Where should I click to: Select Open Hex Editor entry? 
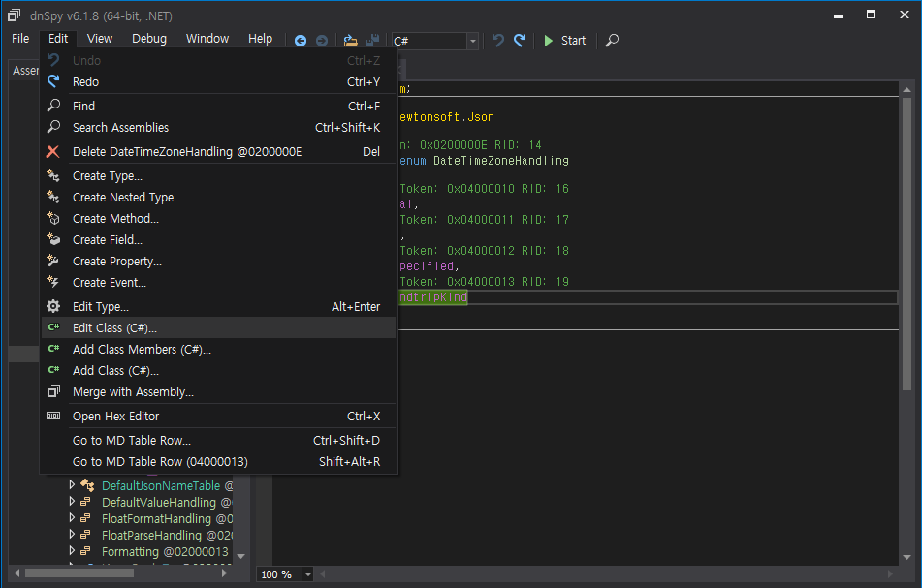[x=219, y=416]
